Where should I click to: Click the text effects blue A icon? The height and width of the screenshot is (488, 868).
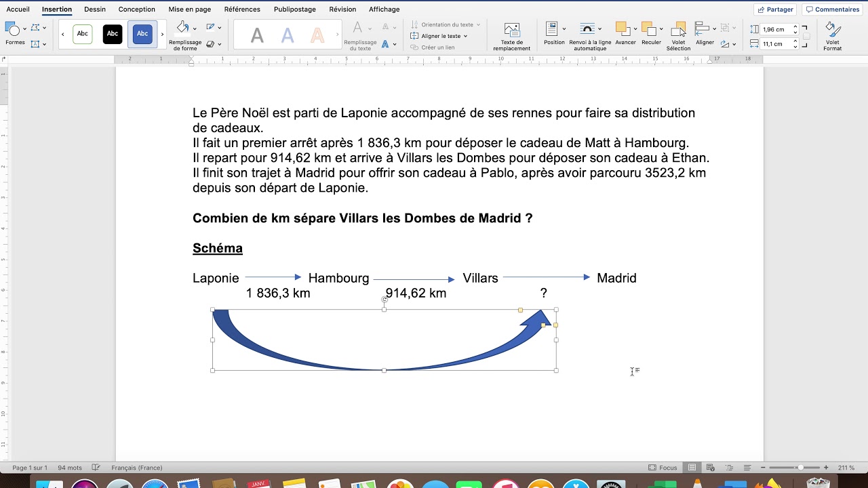[385, 44]
